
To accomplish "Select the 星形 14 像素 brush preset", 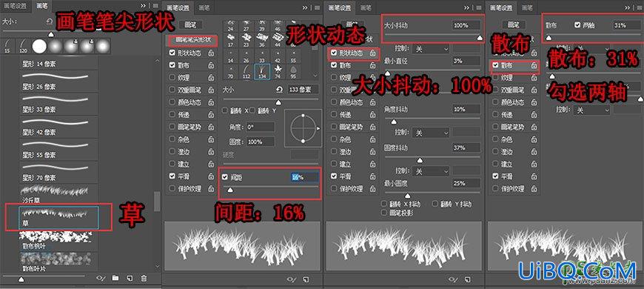I will (58, 63).
